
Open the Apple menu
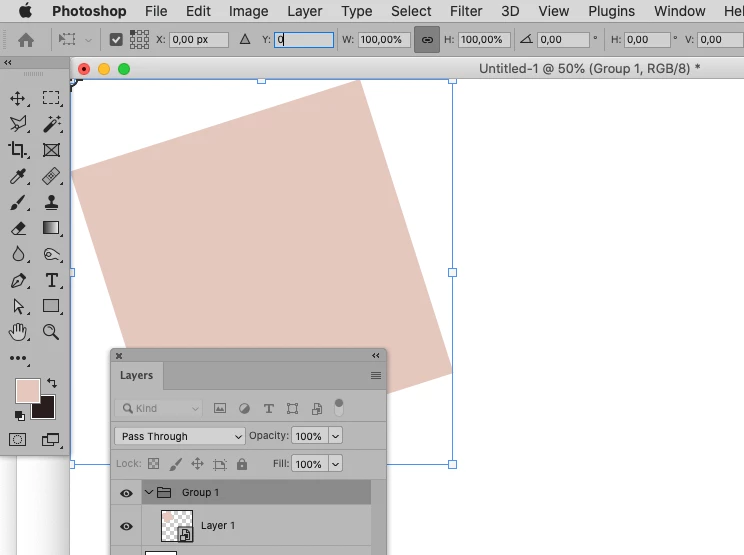click(x=25, y=10)
